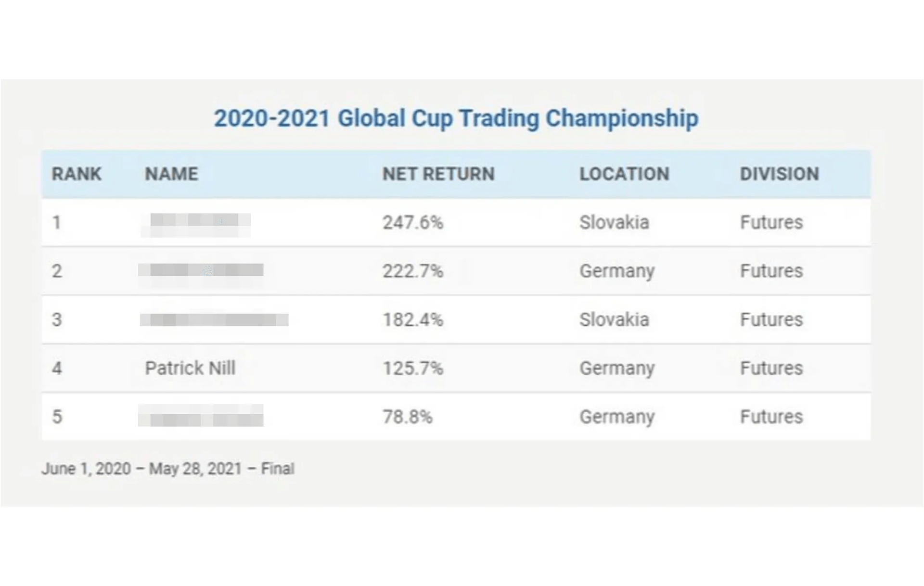Select Germany in Patrick Nill's row

(x=617, y=369)
